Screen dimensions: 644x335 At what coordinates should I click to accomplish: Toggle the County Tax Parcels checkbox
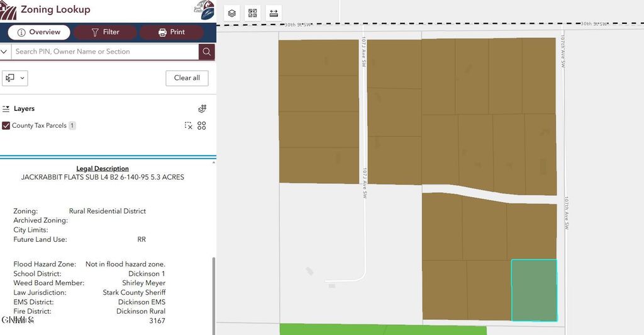point(6,125)
